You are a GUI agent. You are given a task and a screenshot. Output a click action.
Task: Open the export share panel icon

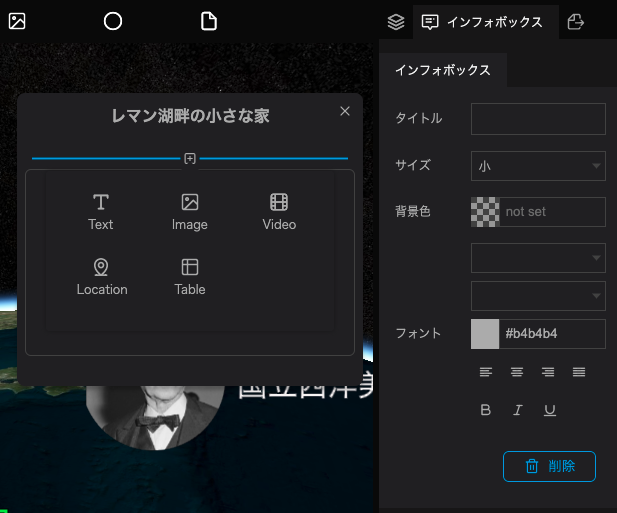coord(576,22)
